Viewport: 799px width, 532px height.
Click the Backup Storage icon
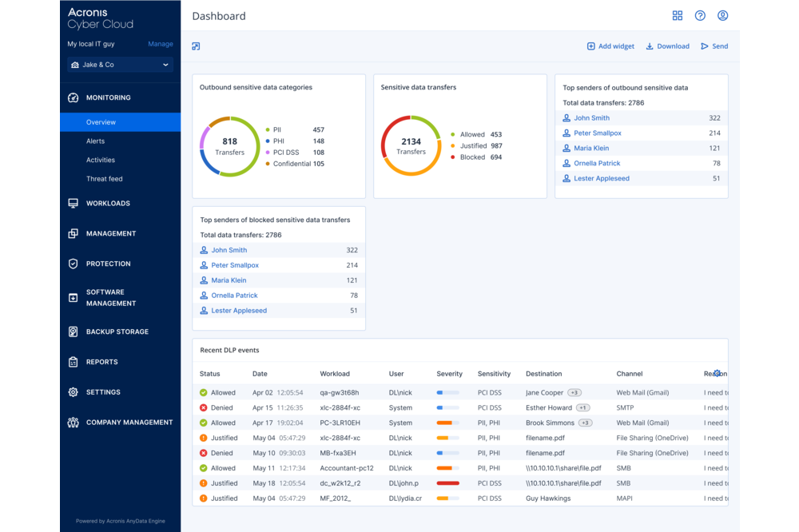tap(74, 332)
